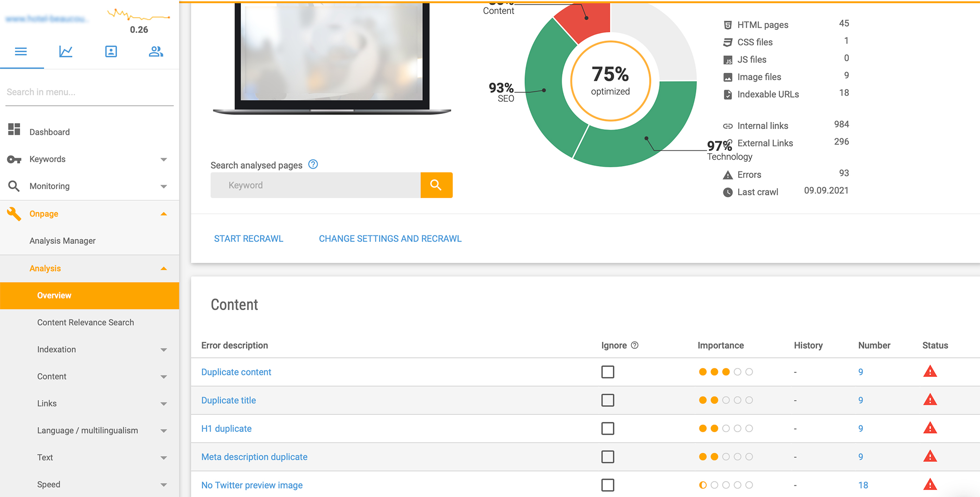Open the Duplicate content error link
The height and width of the screenshot is (497, 980).
(236, 372)
